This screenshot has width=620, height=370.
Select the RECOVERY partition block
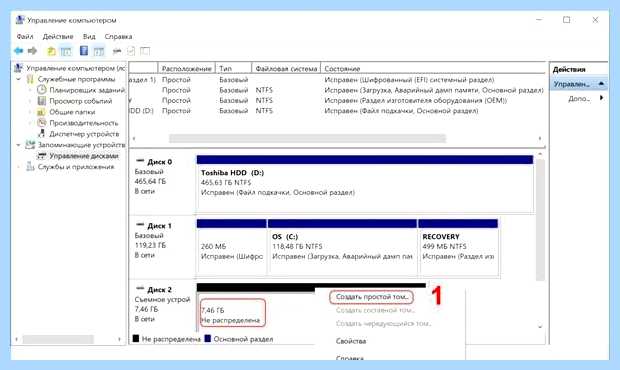click(458, 248)
